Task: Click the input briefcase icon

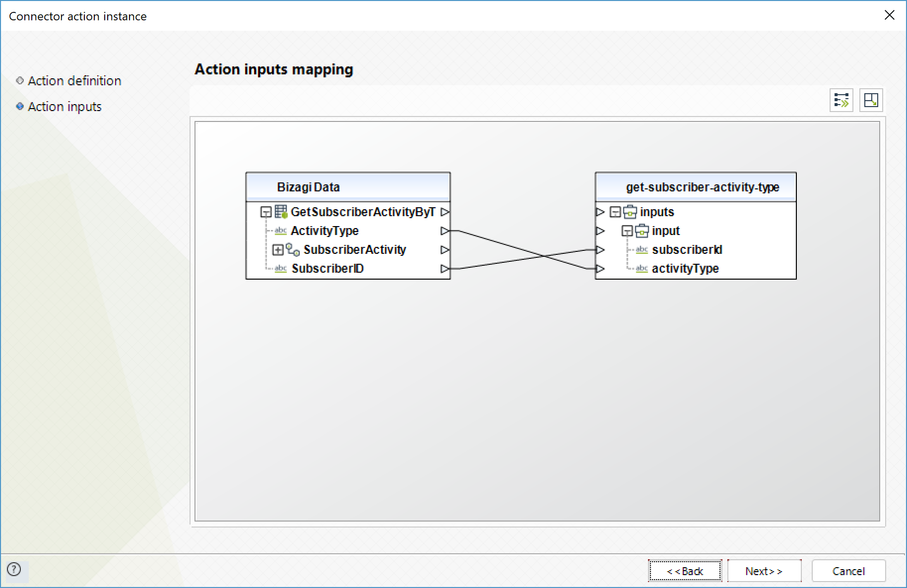Action: [x=642, y=231]
